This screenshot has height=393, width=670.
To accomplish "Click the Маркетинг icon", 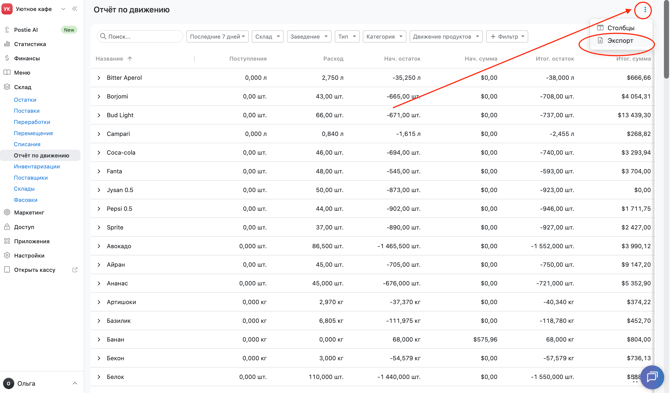I will (7, 212).
